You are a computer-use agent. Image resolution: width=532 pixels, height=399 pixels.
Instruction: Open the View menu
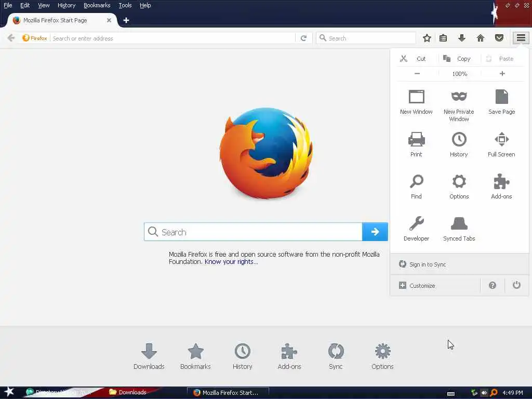tap(44, 5)
